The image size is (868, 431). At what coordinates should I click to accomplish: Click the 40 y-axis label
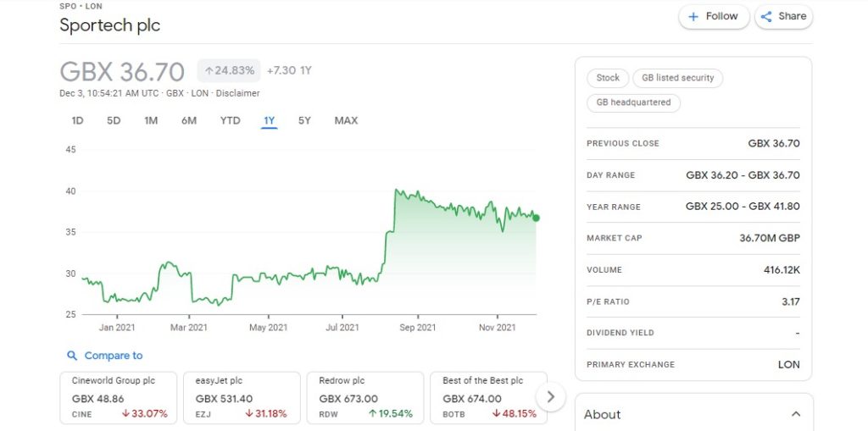70,191
